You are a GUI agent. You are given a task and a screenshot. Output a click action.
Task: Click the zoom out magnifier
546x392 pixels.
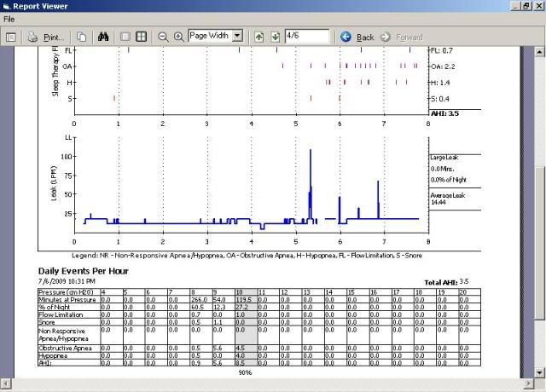pyautogui.click(x=163, y=37)
